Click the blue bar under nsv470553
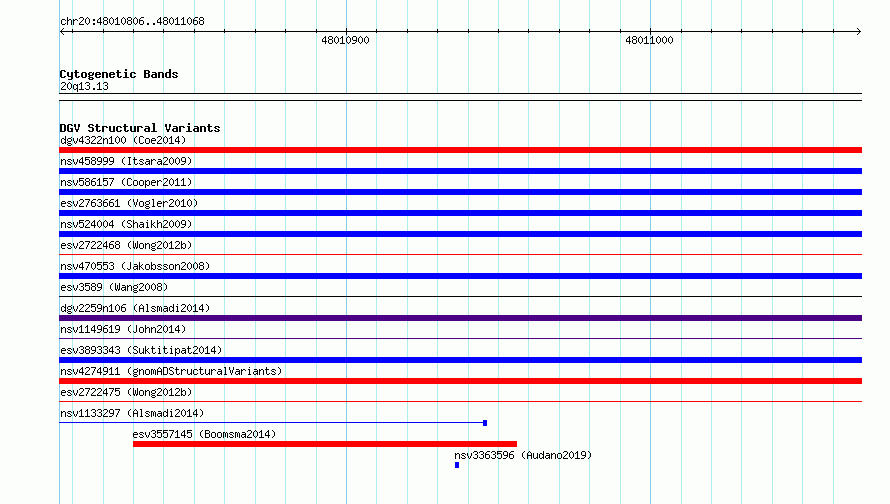The width and height of the screenshot is (890, 504). point(460,276)
